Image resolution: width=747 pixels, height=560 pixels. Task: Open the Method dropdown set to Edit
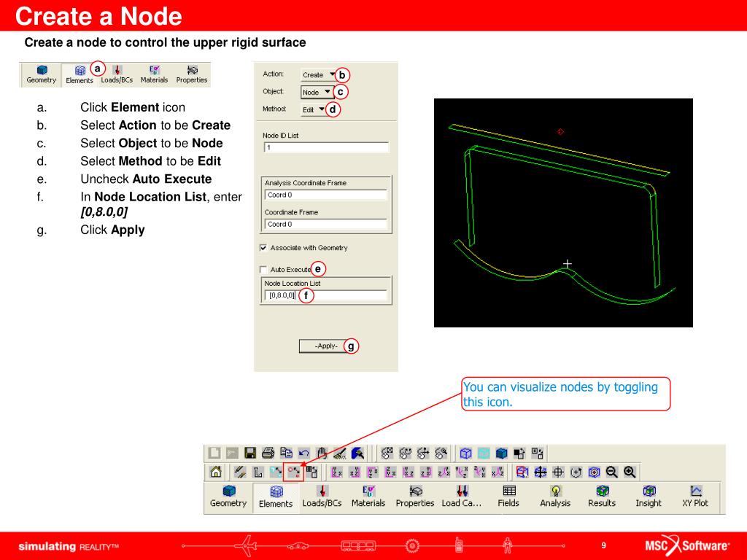pyautogui.click(x=314, y=110)
